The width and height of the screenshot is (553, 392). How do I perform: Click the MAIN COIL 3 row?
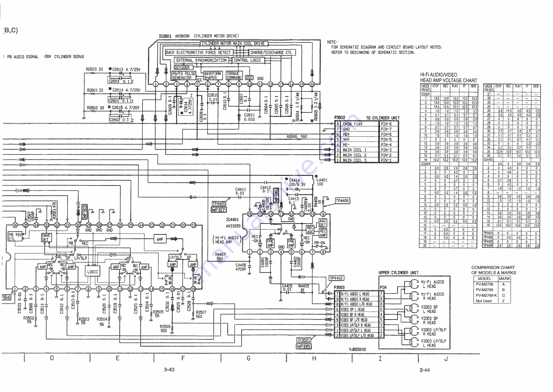[367, 160]
